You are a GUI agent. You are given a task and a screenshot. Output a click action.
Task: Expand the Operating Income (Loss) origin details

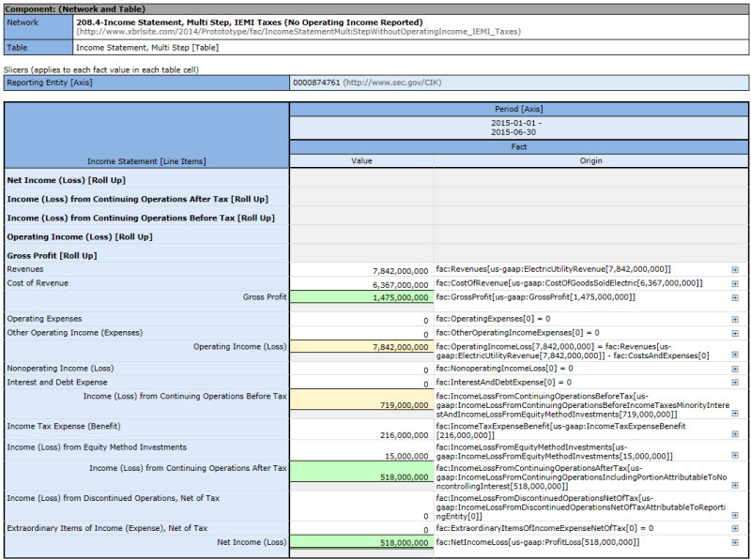coord(735,355)
